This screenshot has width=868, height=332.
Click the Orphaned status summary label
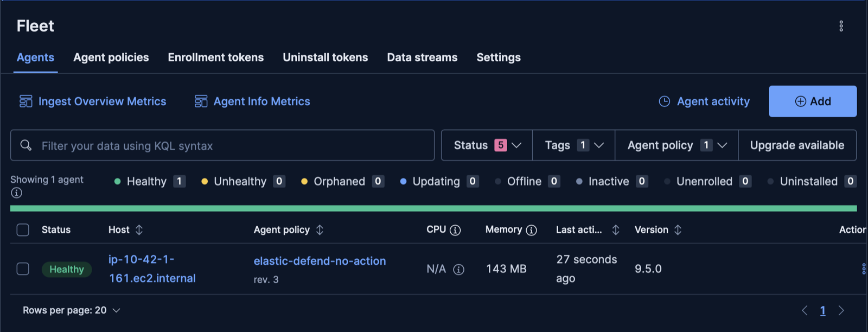click(340, 181)
